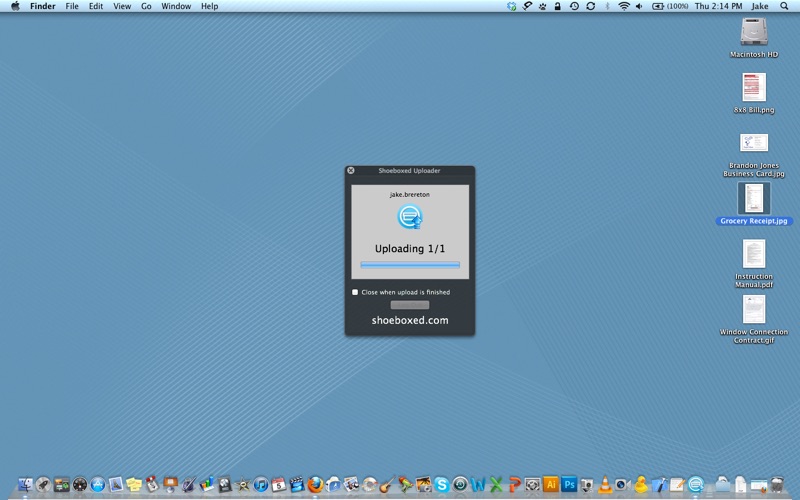800x500 pixels.
Task: Click the Wi-Fi status icon
Action: pyautogui.click(x=623, y=6)
